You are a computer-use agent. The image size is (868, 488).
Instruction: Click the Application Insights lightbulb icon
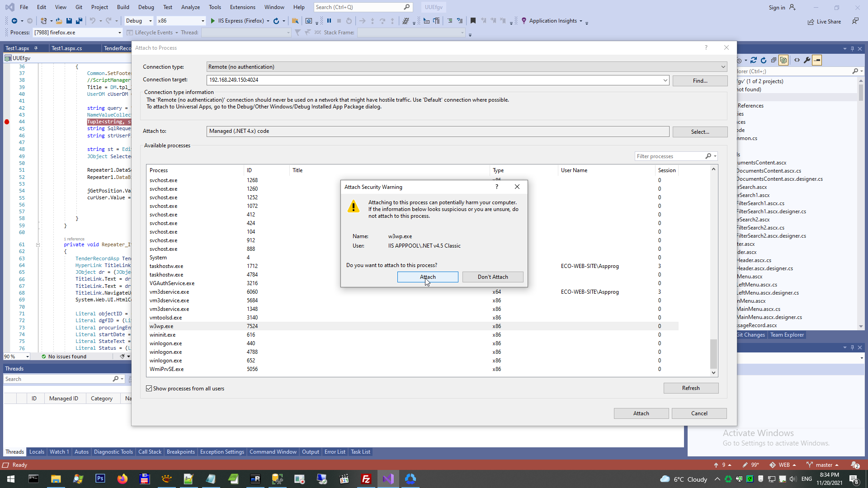coord(524,21)
